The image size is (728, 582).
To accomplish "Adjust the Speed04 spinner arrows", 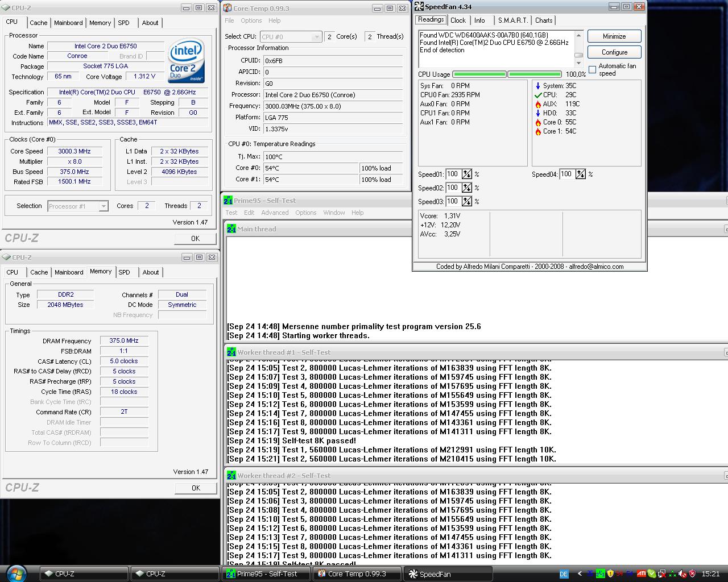I will pyautogui.click(x=581, y=174).
